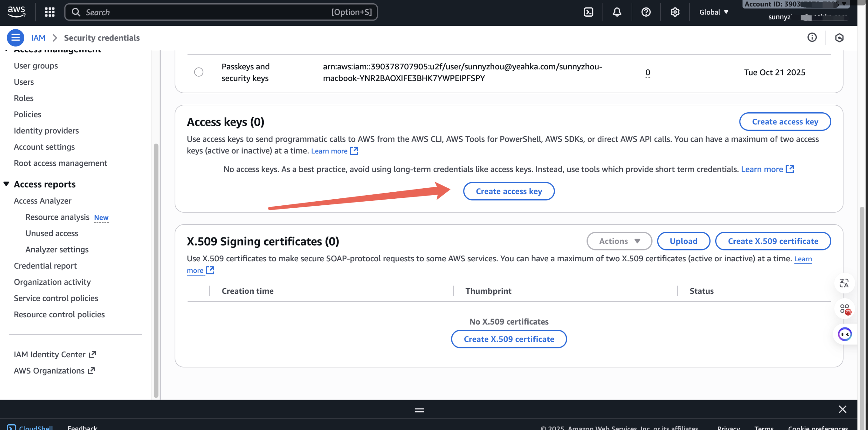Click the translate floating icon
This screenshot has height=430, width=868.
pyautogui.click(x=844, y=283)
